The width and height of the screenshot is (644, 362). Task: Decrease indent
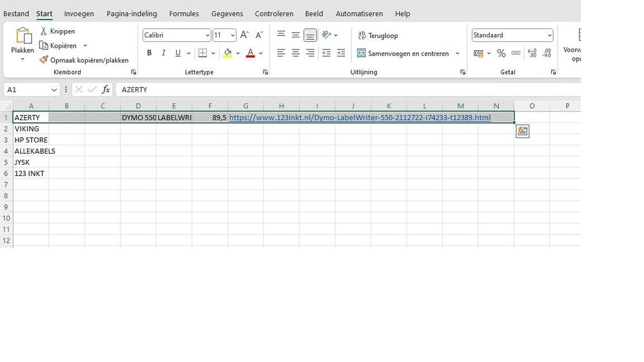tap(327, 53)
